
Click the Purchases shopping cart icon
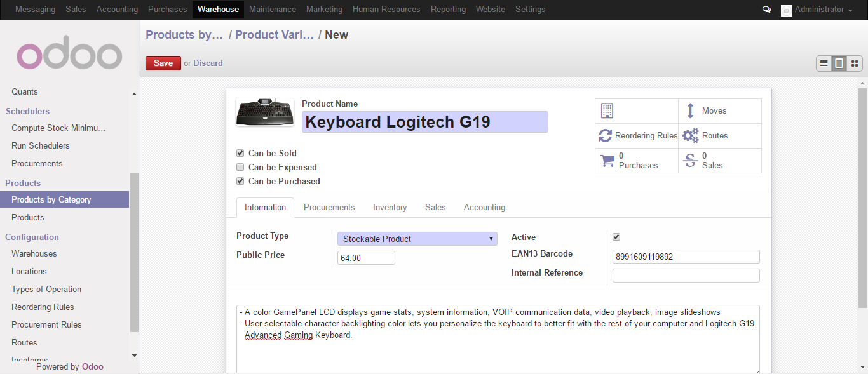(607, 161)
